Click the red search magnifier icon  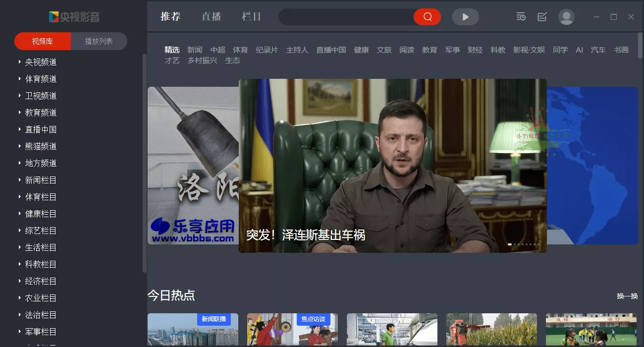[427, 16]
